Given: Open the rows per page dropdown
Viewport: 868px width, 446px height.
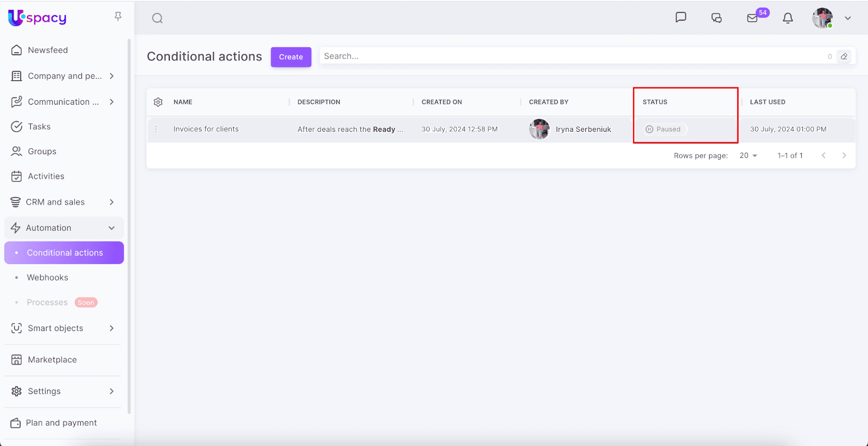Looking at the screenshot, I should (x=748, y=156).
